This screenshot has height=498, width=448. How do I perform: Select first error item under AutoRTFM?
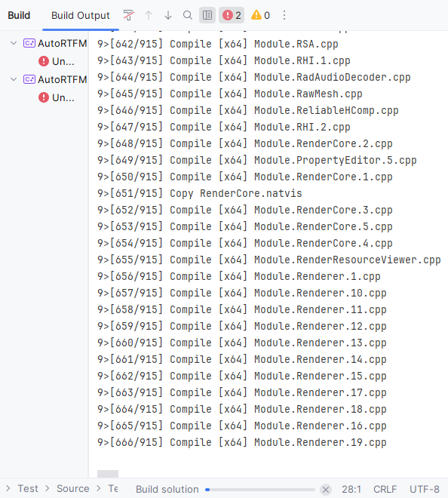(x=57, y=61)
